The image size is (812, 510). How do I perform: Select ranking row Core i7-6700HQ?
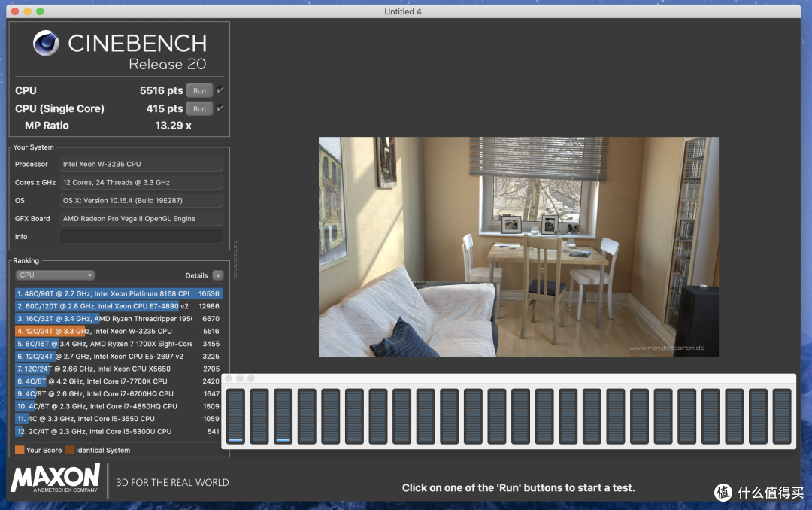tap(119, 394)
